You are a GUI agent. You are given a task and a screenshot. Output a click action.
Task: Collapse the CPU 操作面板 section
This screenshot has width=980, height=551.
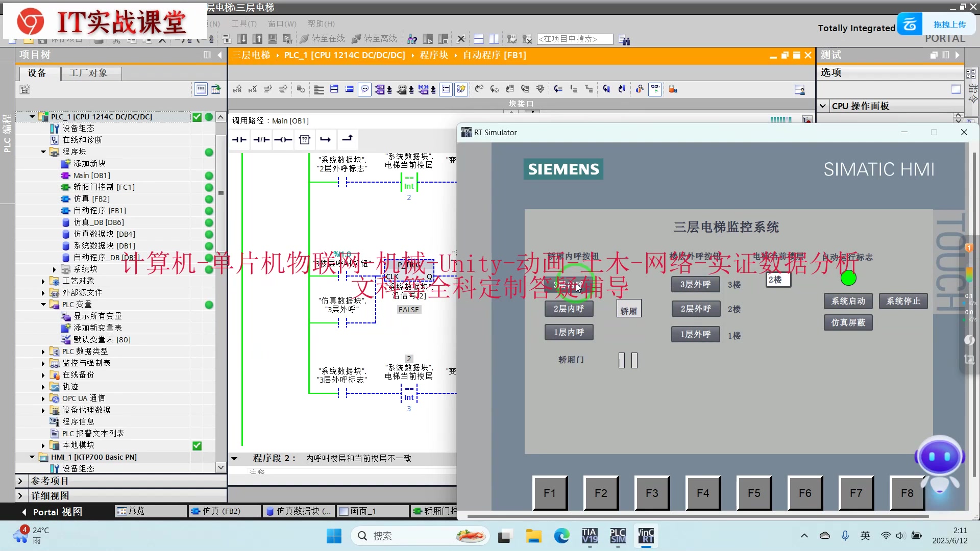point(823,106)
